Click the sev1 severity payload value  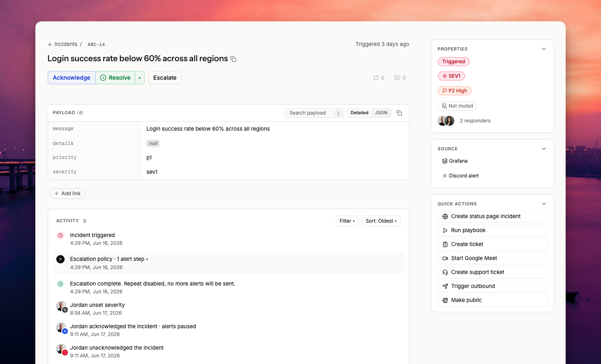[x=152, y=172]
